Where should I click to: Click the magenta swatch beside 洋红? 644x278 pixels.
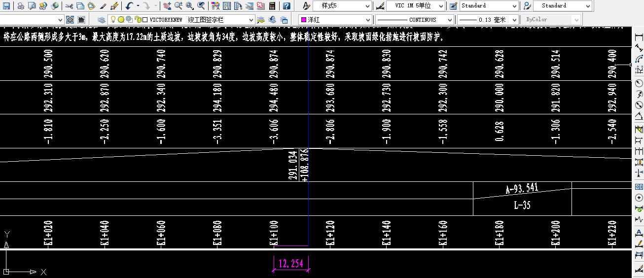(304, 20)
